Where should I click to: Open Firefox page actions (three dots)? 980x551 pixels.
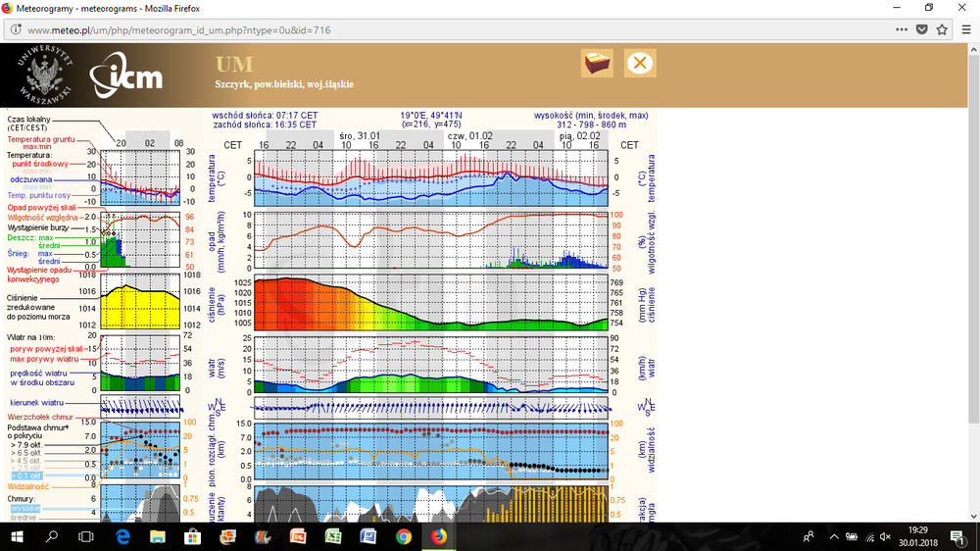[x=902, y=29]
